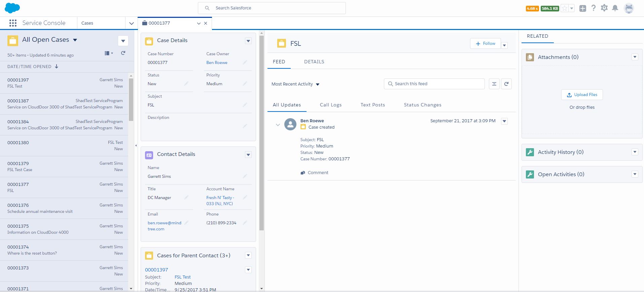The width and height of the screenshot is (644, 292).
Task: Open the notifications bell
Action: tap(615, 8)
